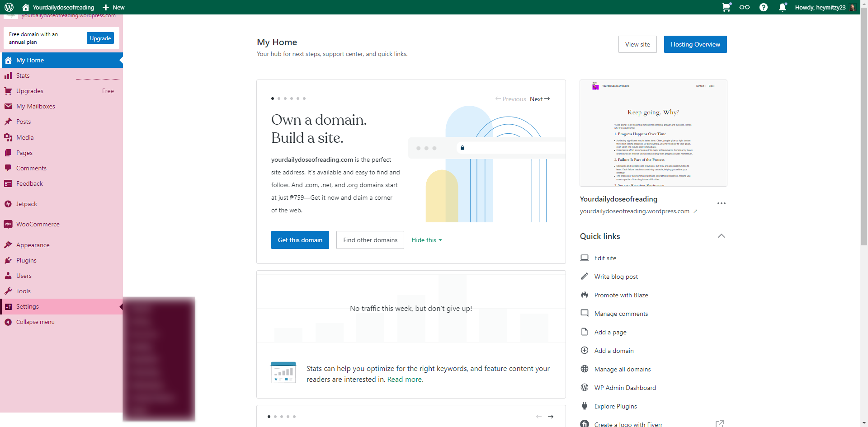Click the Comments bubble icon in sidebar

pos(8,168)
